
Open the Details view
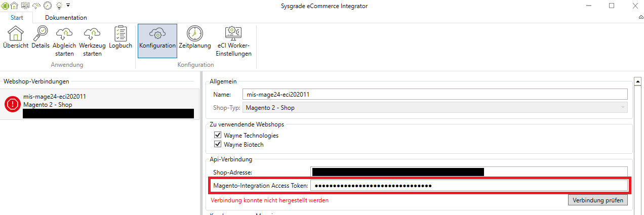point(41,38)
